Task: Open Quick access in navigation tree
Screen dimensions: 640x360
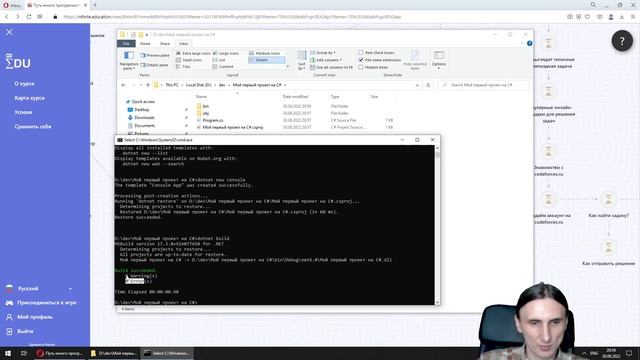Action: pyautogui.click(x=143, y=102)
